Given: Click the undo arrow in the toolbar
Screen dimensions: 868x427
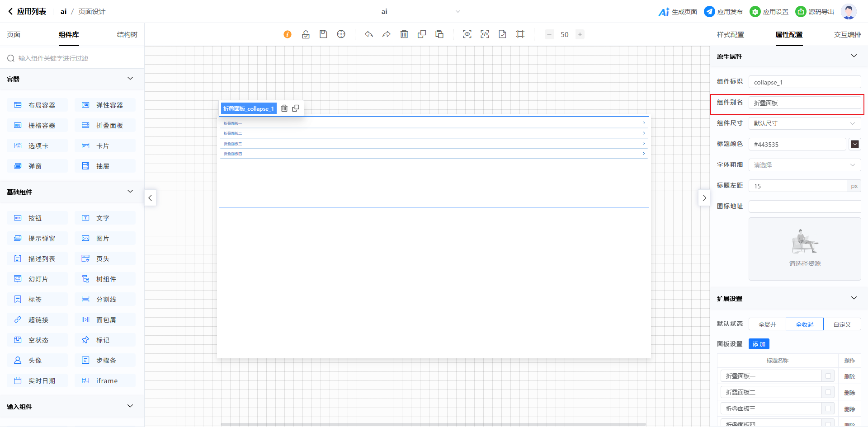Looking at the screenshot, I should [369, 34].
